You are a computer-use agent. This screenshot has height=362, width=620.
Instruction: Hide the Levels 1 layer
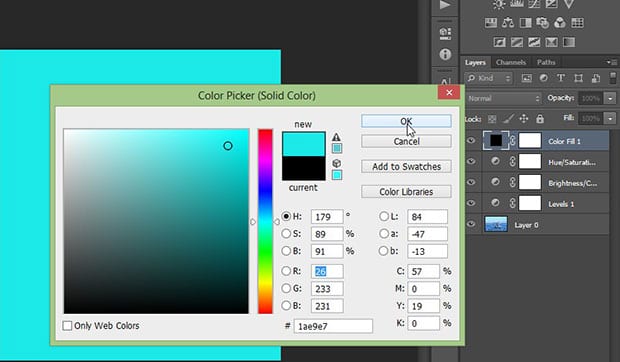pos(471,203)
